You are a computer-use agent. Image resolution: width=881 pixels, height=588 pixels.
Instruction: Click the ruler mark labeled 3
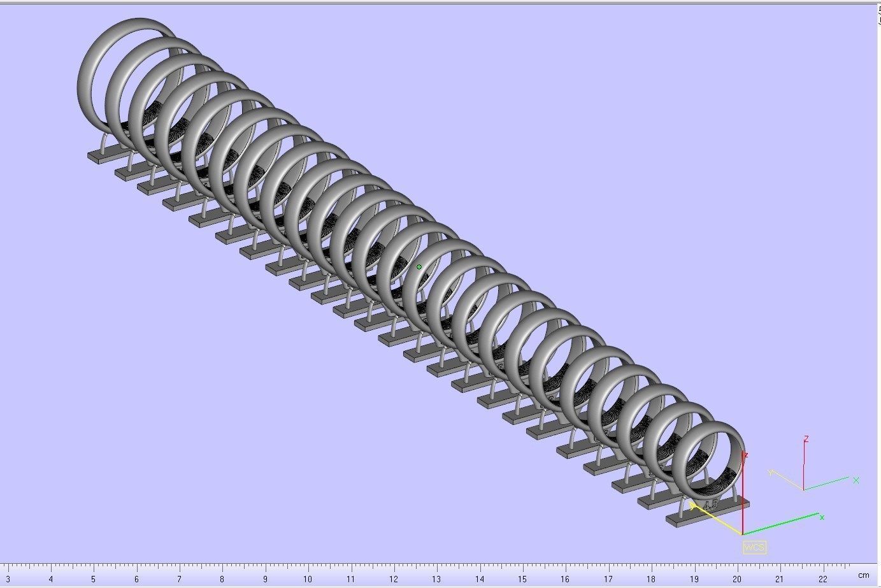click(8, 579)
